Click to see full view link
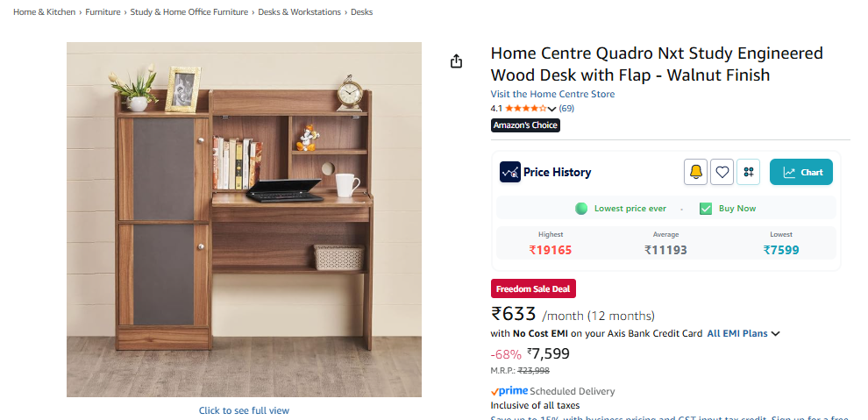The height and width of the screenshot is (420, 868). pyautogui.click(x=244, y=410)
